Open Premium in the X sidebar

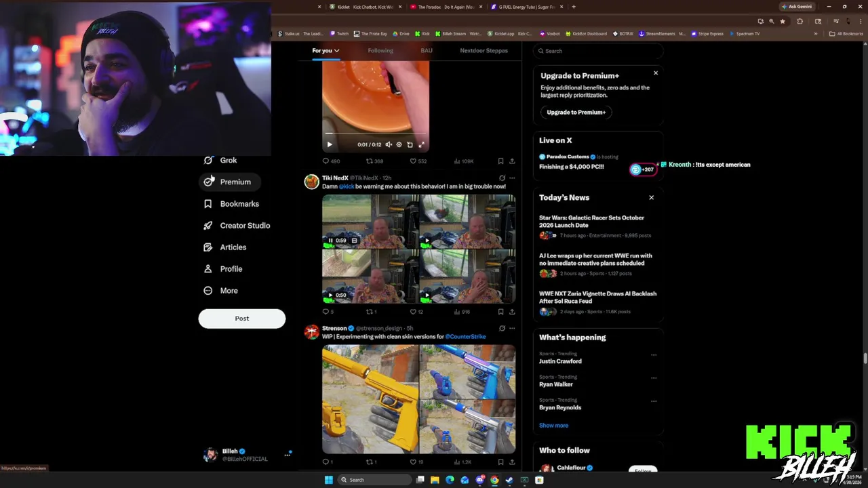click(228, 182)
